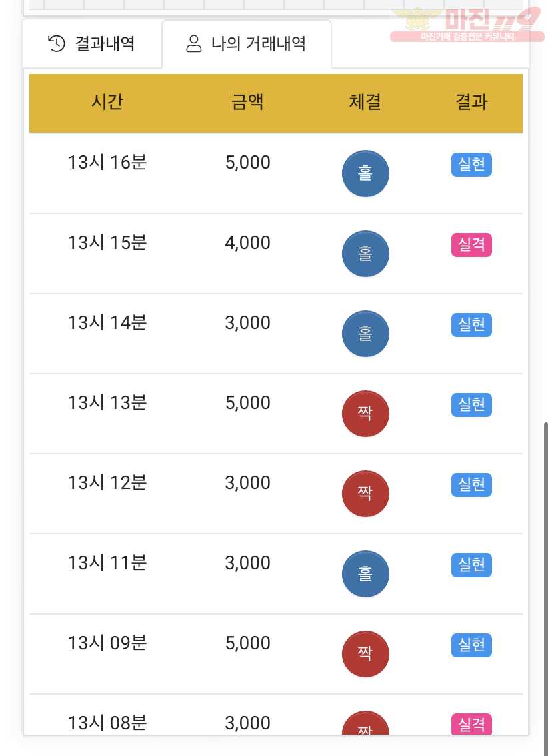The image size is (552, 756).
Task: Click the user profile icon
Action: point(193,43)
